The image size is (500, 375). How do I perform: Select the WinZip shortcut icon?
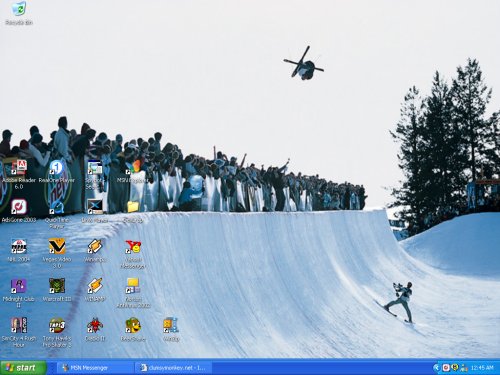[171, 326]
